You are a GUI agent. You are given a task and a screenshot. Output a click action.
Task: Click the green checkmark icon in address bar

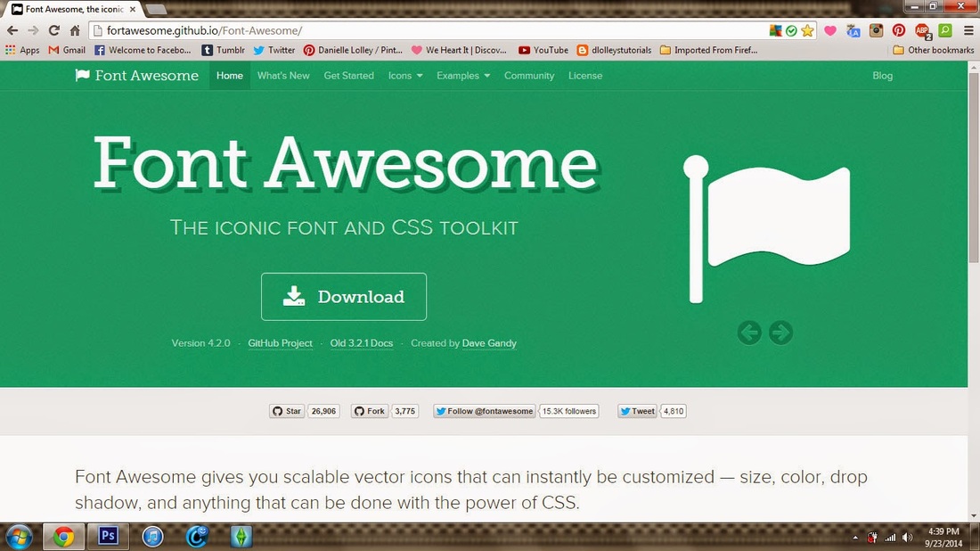click(791, 30)
